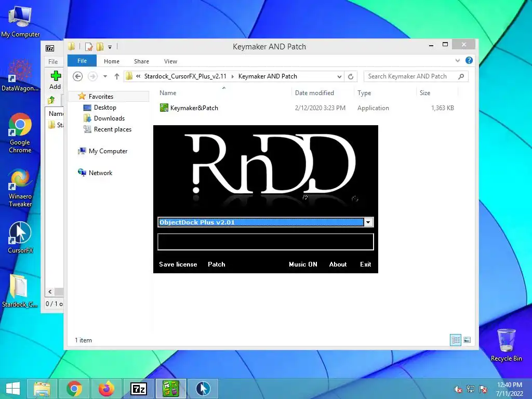This screenshot has width=532, height=399.
Task: Refresh the Explorer address bar
Action: click(351, 77)
